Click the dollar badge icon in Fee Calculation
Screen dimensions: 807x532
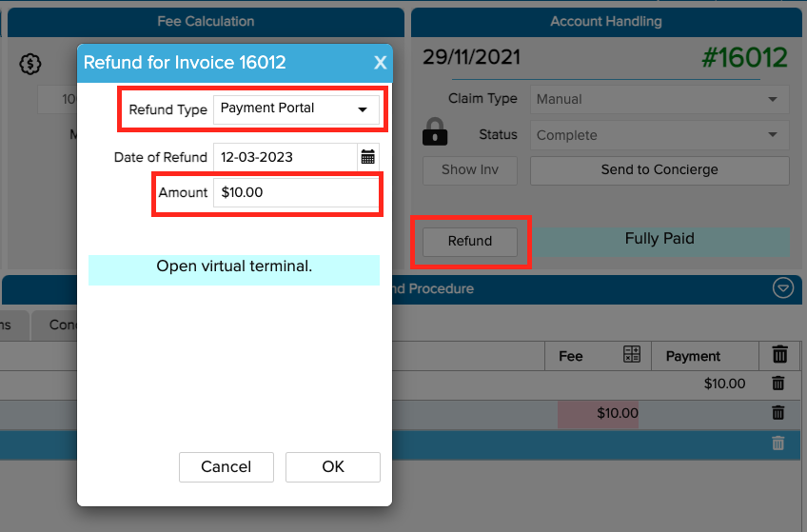coord(30,65)
